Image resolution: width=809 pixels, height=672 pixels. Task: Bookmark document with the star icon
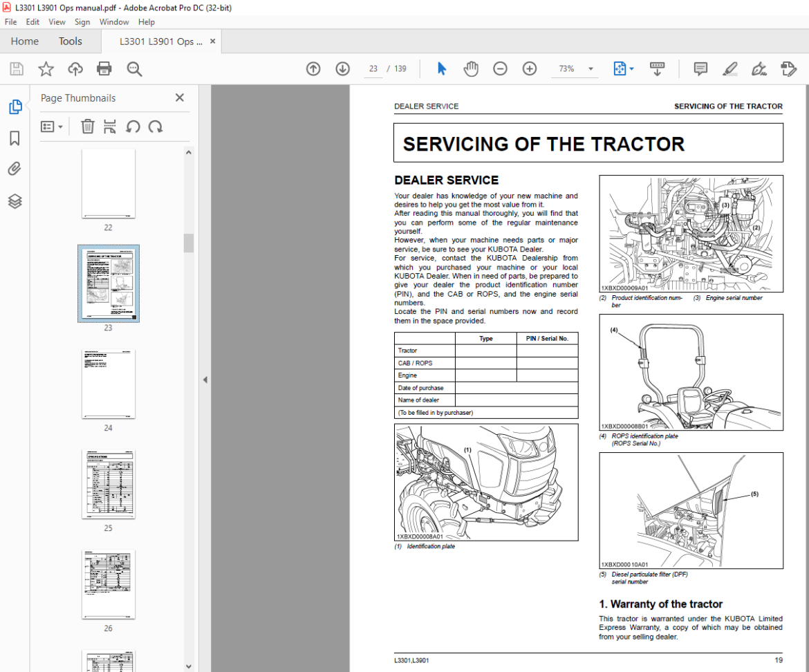tap(46, 68)
